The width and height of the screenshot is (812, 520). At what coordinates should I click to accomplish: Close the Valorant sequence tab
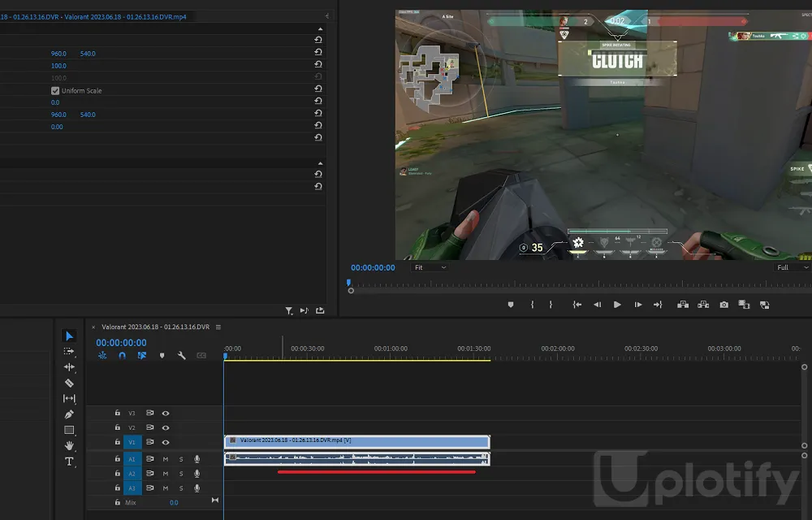point(93,327)
